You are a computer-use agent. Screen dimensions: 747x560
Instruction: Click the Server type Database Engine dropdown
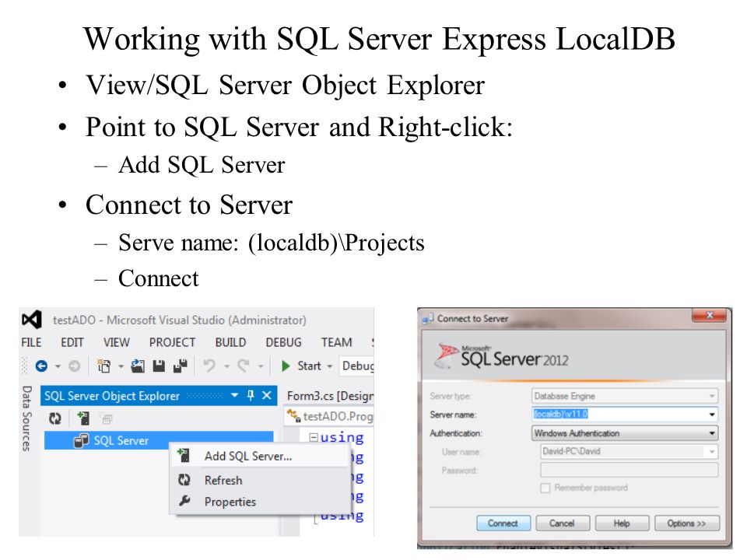(625, 396)
